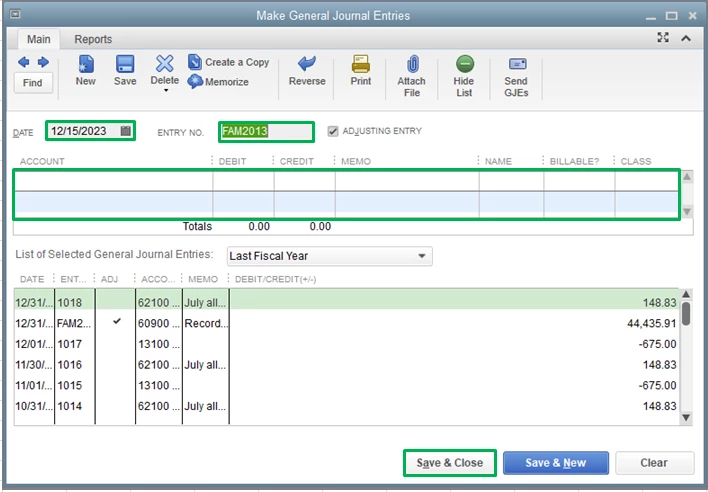Attach a file with paperclip icon

412,64
